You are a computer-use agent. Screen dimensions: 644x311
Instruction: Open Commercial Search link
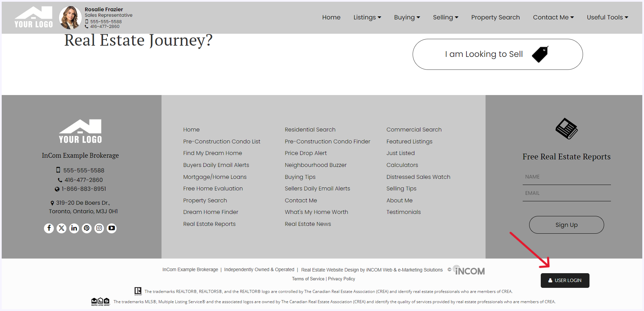(414, 129)
